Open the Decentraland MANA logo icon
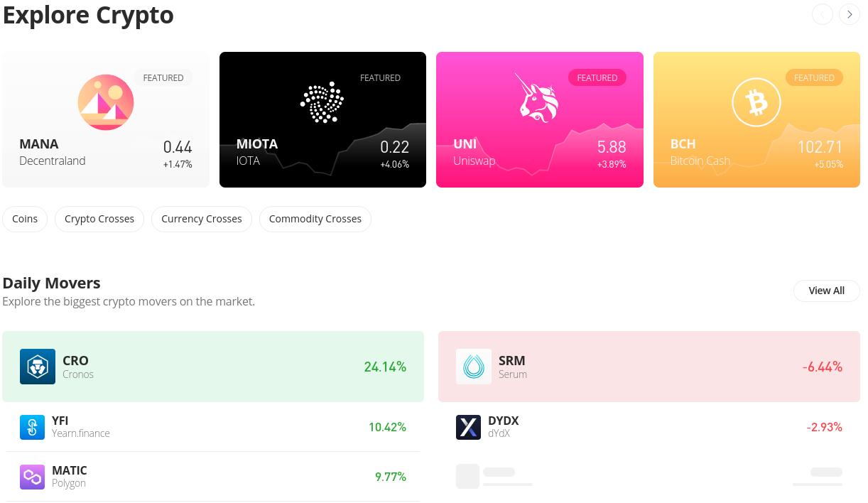Image resolution: width=868 pixels, height=503 pixels. [106, 102]
